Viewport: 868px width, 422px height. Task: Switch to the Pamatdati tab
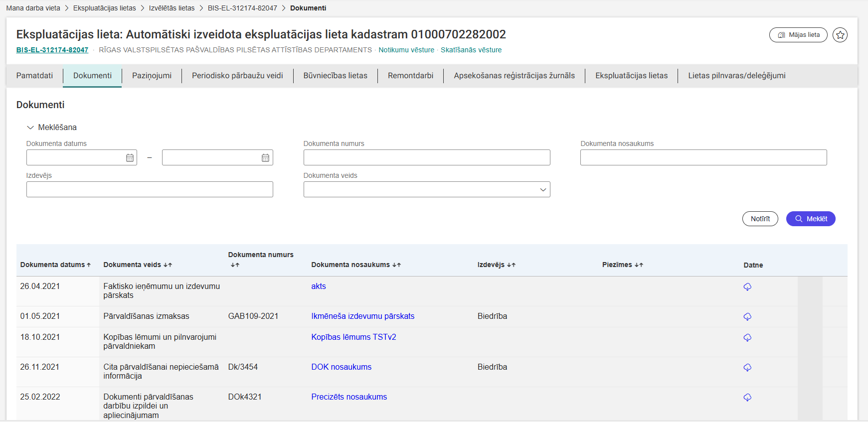tap(34, 76)
